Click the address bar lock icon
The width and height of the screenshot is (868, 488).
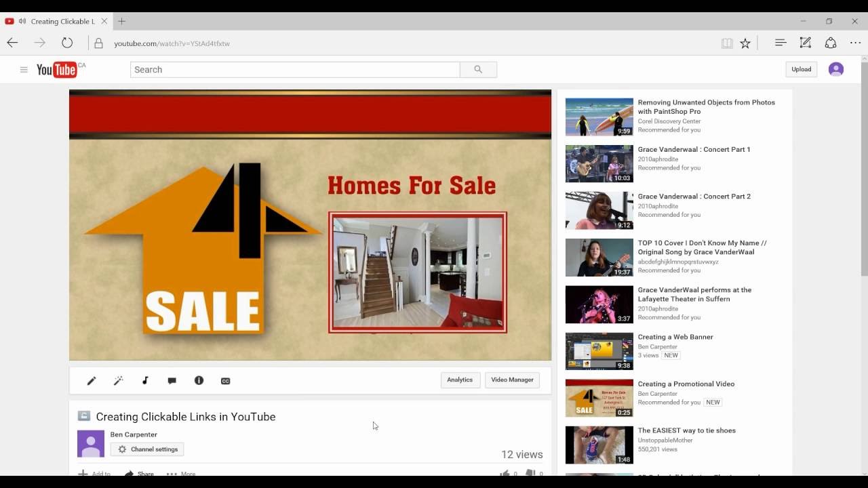99,43
